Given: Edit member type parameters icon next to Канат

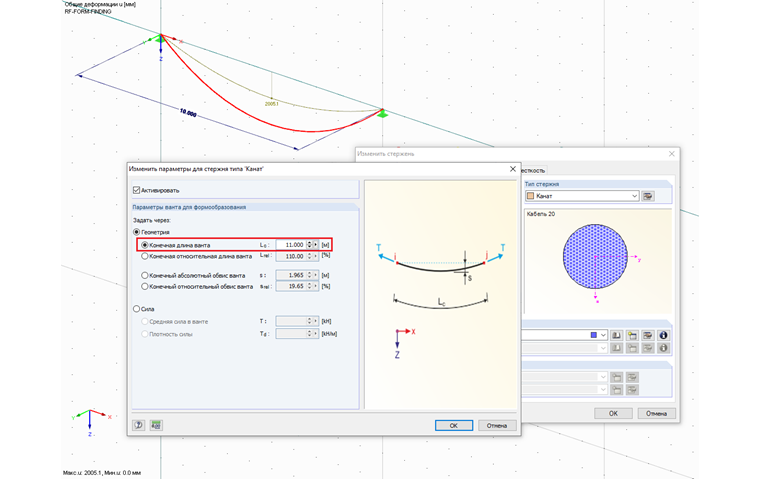Looking at the screenshot, I should [648, 196].
